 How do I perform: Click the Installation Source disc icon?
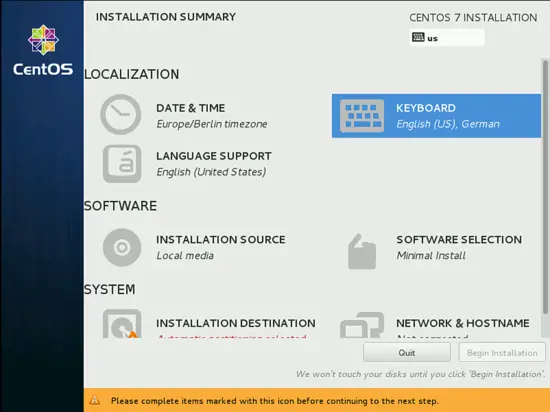[122, 247]
